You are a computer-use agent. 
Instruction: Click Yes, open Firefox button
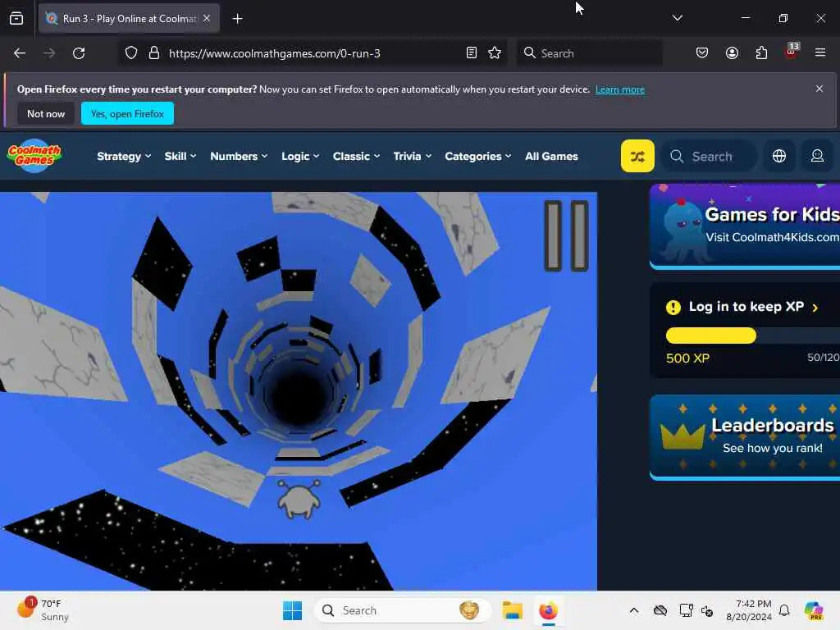coord(127,113)
